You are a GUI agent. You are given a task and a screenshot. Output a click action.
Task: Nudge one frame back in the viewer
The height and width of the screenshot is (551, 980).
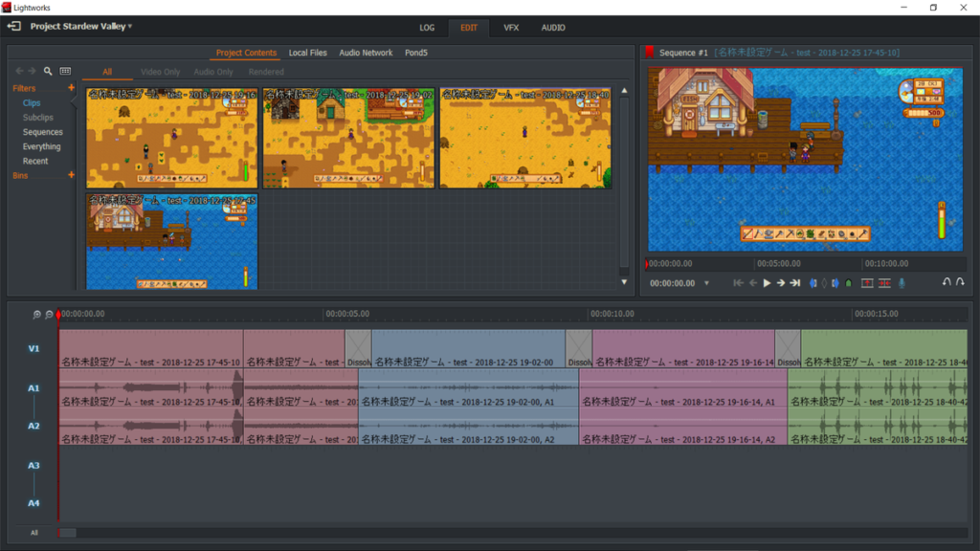[x=753, y=283]
